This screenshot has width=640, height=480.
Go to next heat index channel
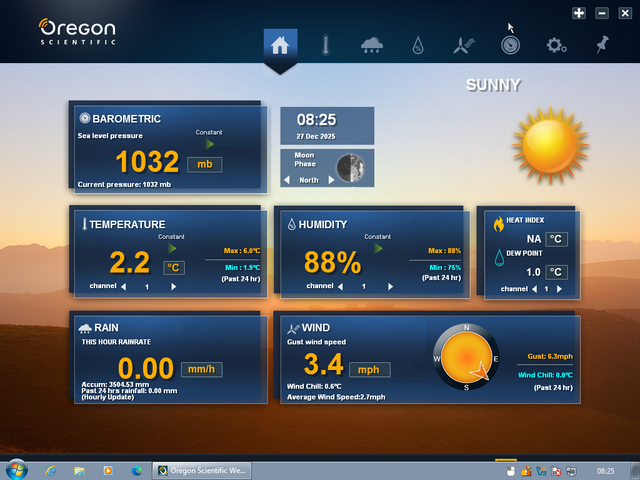pos(561,289)
